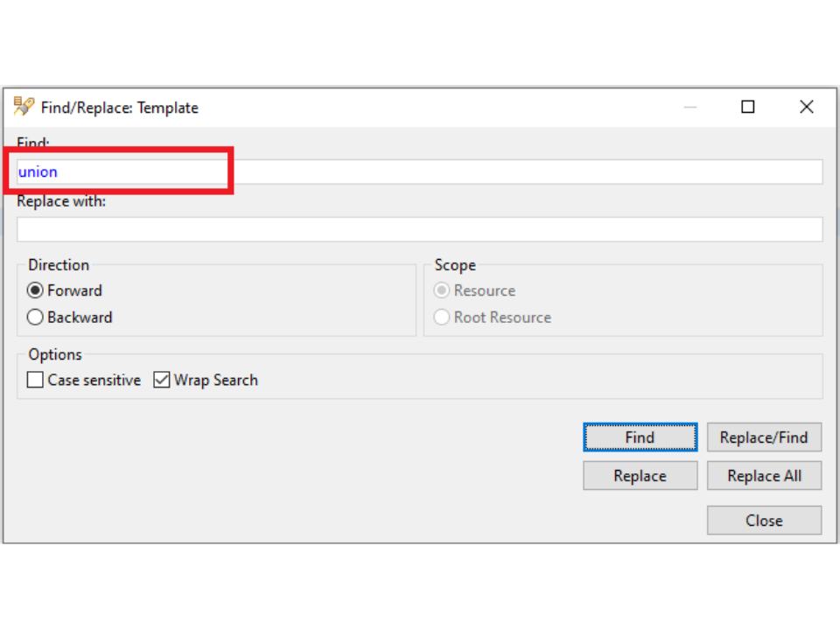Image resolution: width=840 pixels, height=630 pixels.
Task: Enable the Case sensitive checkbox
Action: click(x=35, y=380)
